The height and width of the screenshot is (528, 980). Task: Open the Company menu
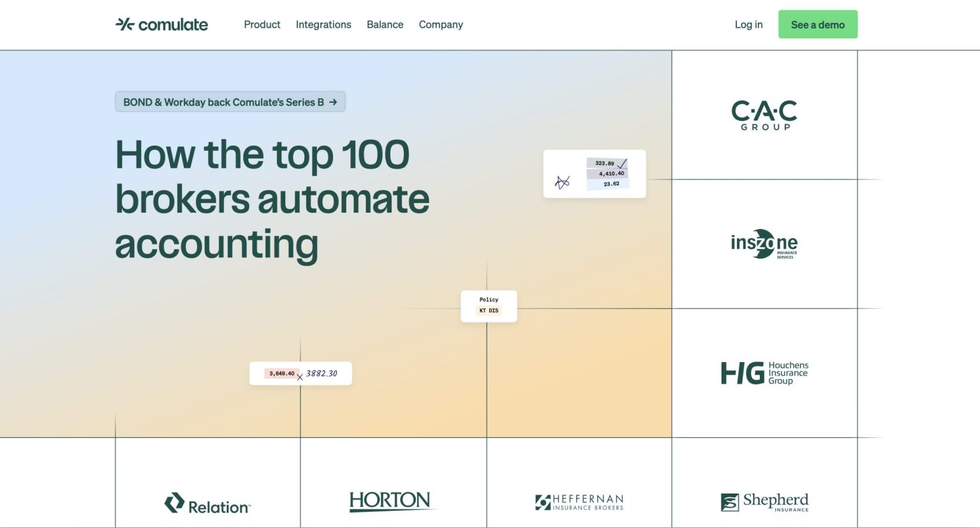tap(441, 24)
